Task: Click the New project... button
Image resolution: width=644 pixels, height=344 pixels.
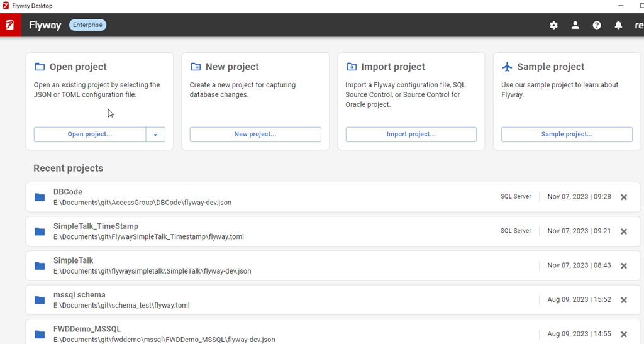Action: point(255,135)
